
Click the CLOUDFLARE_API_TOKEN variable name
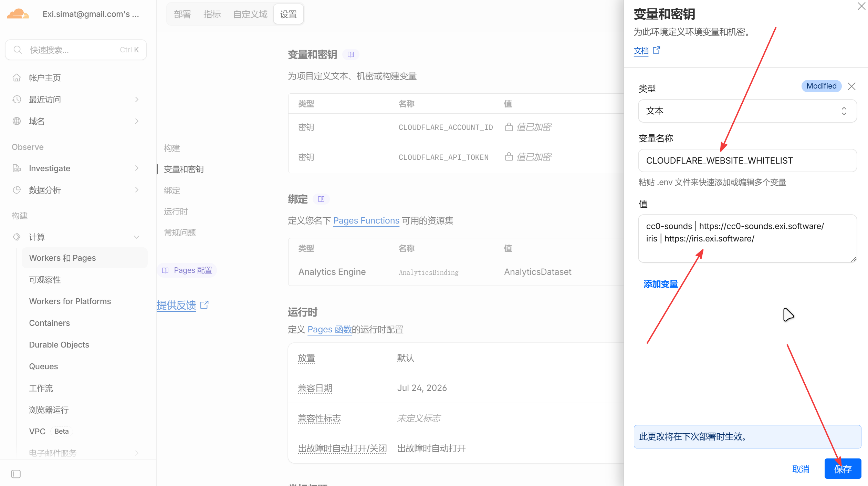click(x=443, y=157)
